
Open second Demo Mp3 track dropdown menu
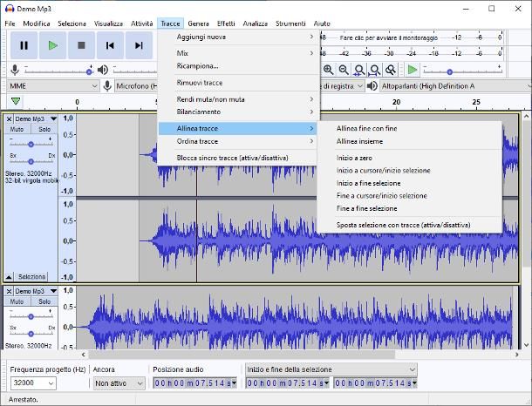point(53,291)
